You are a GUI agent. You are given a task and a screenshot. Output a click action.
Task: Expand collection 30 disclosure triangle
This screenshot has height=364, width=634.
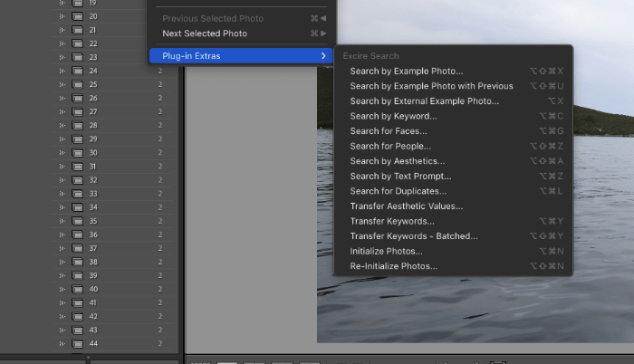point(62,152)
